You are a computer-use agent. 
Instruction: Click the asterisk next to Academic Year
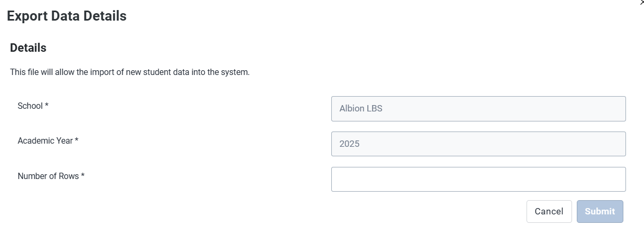click(77, 140)
